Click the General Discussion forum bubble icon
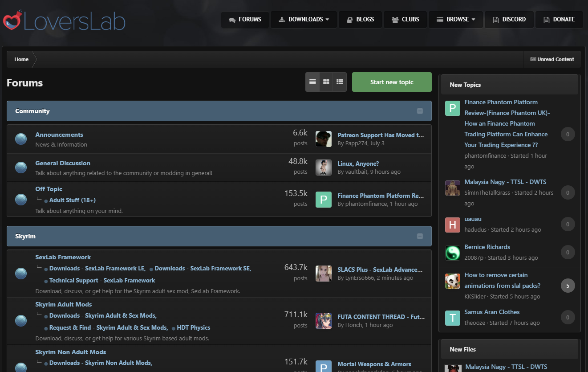Viewport: 588px width, 372px height. pos(21,168)
